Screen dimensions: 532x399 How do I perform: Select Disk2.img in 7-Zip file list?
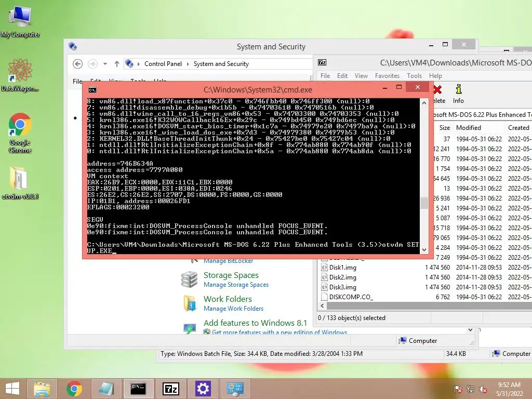pyautogui.click(x=343, y=277)
